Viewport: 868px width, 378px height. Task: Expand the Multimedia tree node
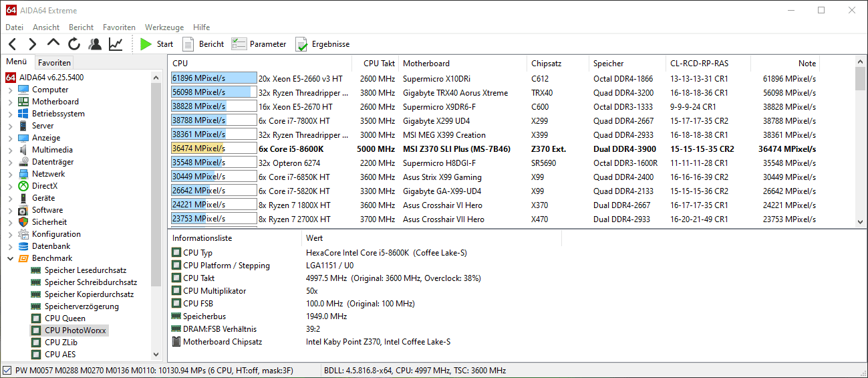click(x=10, y=150)
